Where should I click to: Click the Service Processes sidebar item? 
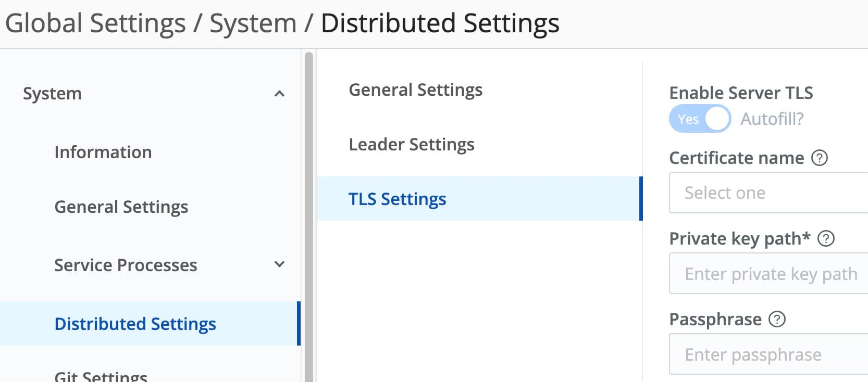pos(126,265)
